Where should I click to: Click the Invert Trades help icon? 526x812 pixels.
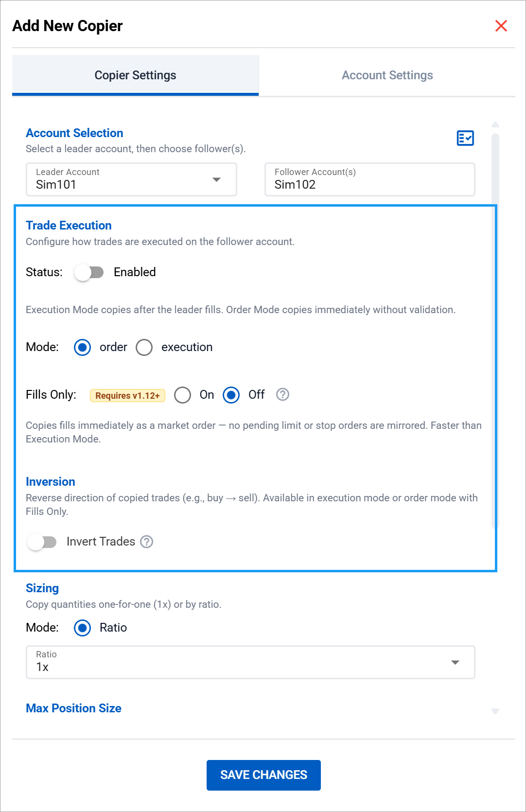pyautogui.click(x=147, y=542)
